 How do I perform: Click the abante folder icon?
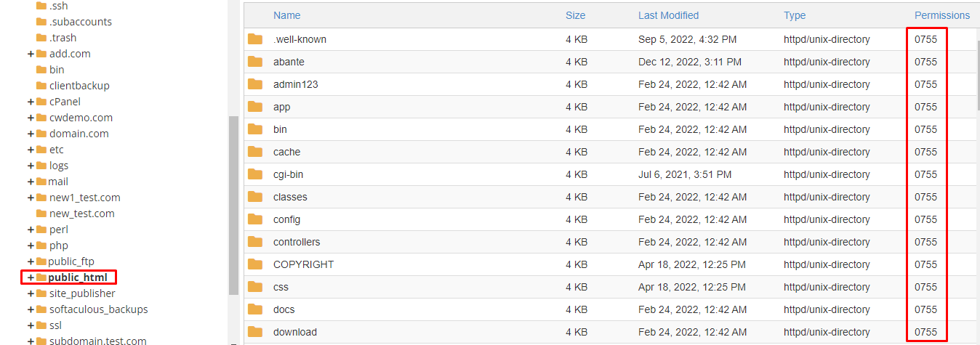pos(255,62)
